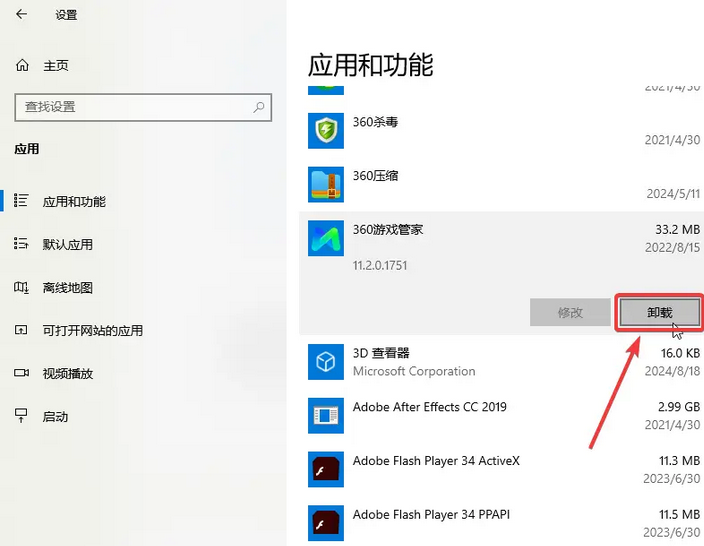
Task: Click the Microsoft Corporation publisher text
Action: pos(414,371)
